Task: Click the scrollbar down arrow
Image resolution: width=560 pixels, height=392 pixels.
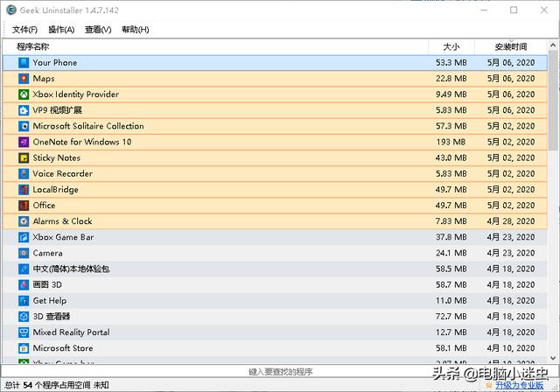Action: click(x=553, y=358)
